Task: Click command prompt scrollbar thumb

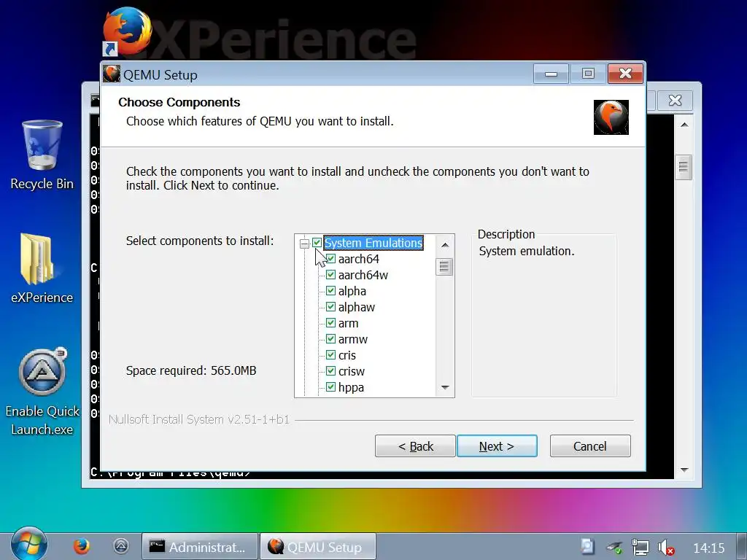Action: click(684, 167)
